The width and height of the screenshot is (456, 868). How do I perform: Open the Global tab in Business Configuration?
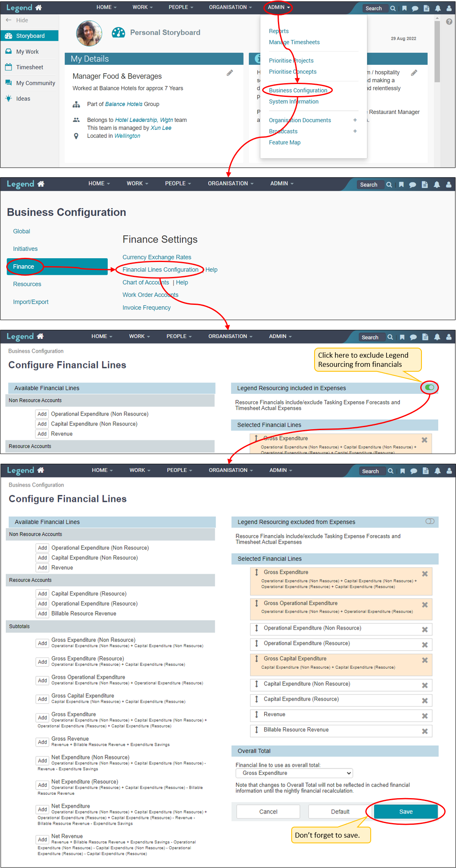tap(22, 231)
